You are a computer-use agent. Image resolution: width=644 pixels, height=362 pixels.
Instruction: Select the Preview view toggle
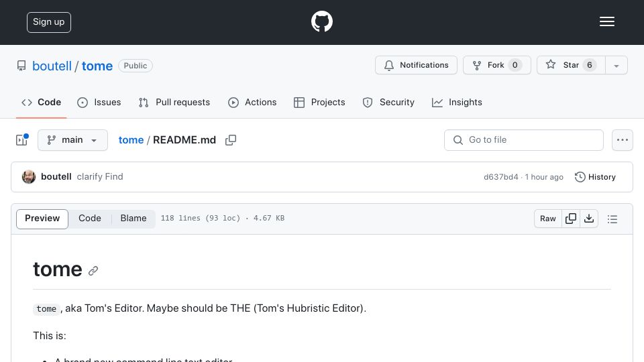(42, 219)
